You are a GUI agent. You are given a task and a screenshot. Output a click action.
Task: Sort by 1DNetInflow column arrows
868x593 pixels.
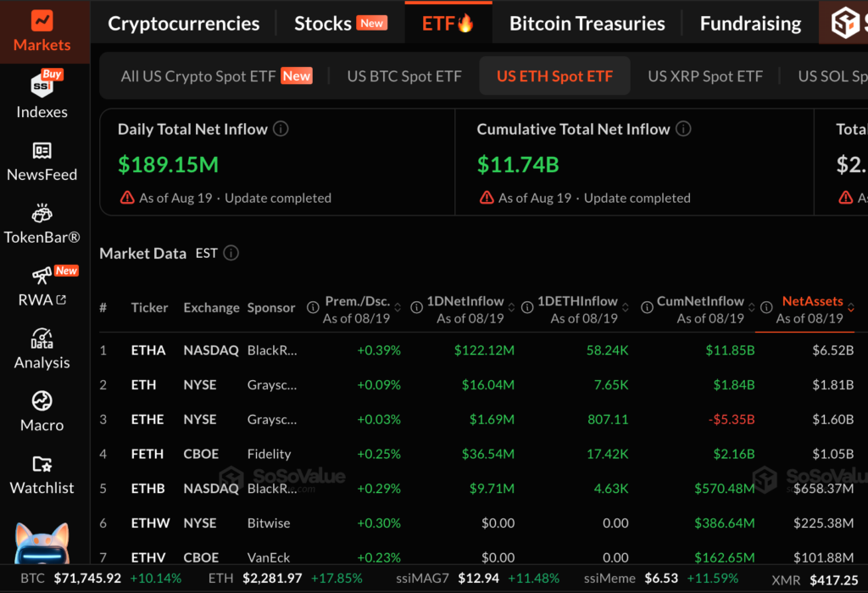511,308
